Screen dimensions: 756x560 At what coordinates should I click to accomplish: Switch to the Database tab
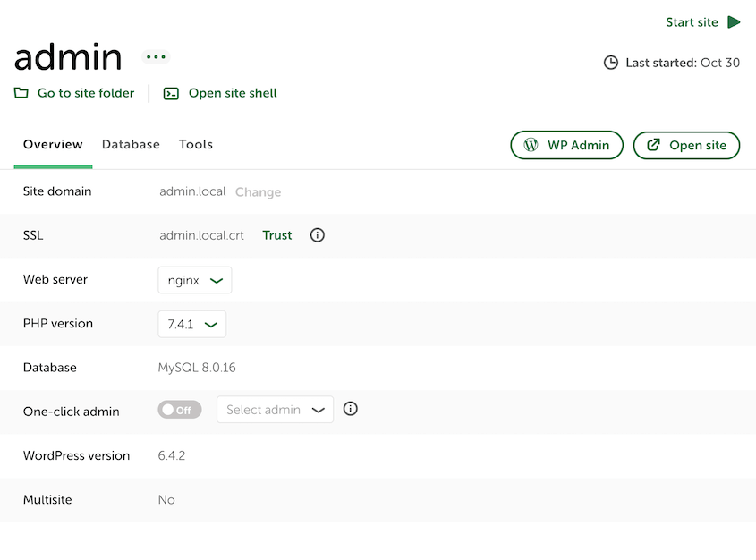[131, 145]
